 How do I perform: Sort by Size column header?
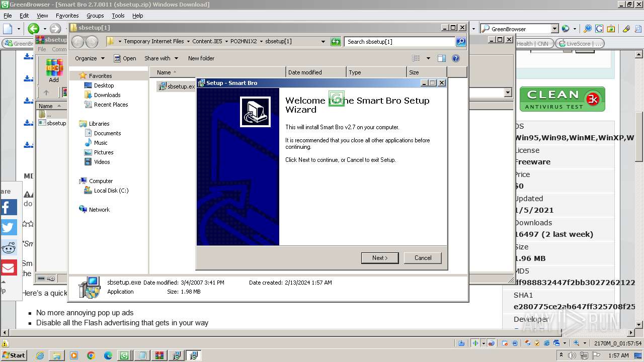click(x=427, y=72)
